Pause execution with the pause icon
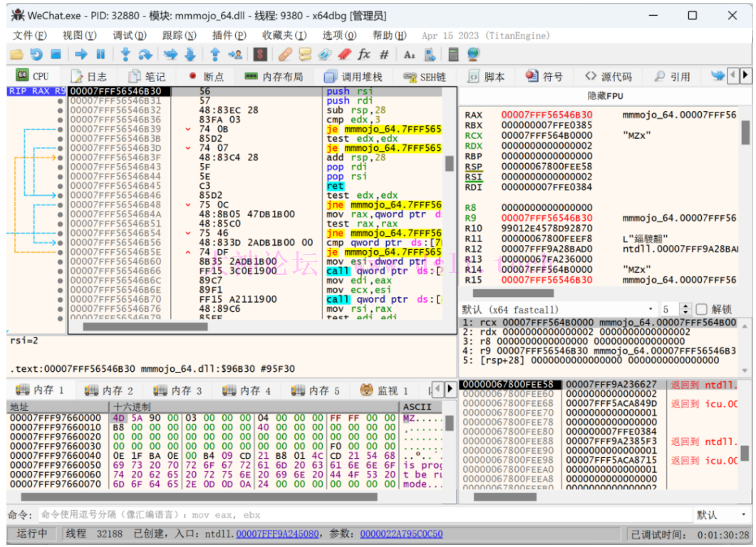The width and height of the screenshot is (756, 547). tap(100, 54)
